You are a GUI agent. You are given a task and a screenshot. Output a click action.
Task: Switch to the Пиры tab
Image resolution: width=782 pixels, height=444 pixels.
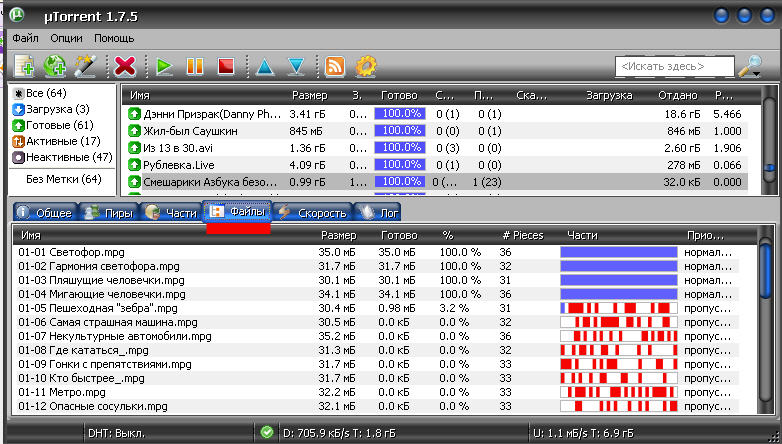pyautogui.click(x=109, y=213)
